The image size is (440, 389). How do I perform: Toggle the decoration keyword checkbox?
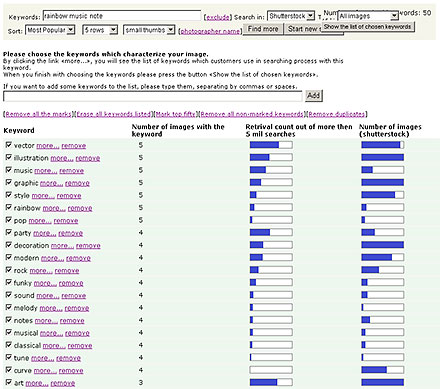pos(9,245)
